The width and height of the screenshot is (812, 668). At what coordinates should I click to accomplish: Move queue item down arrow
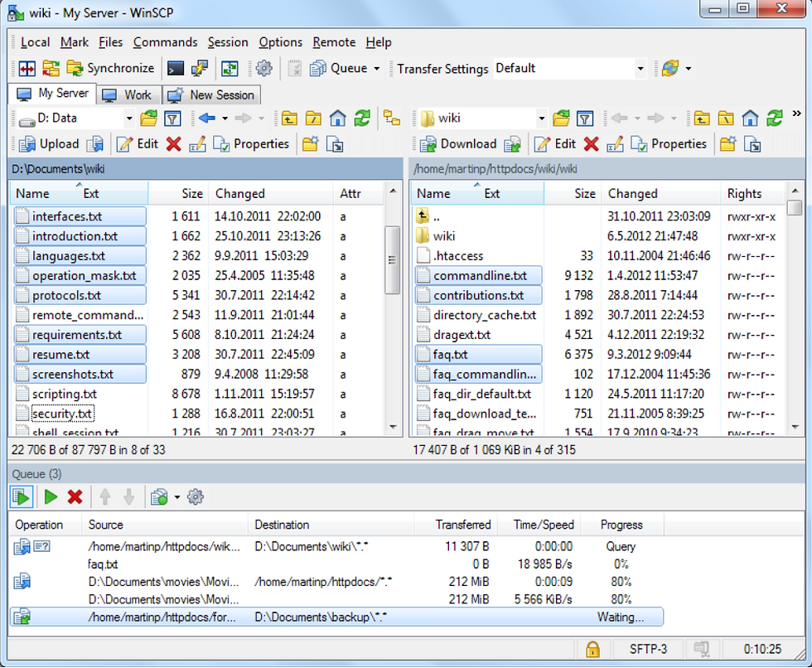[129, 497]
